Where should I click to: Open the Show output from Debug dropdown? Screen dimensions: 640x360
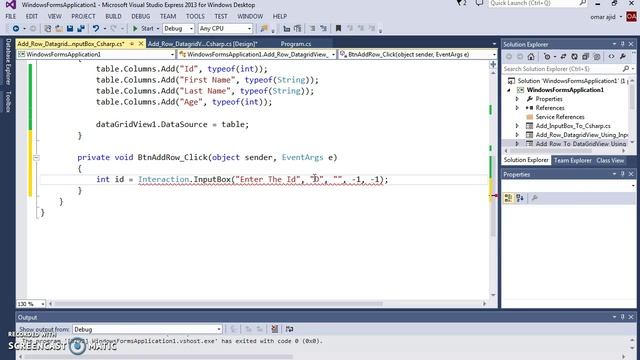click(147, 329)
